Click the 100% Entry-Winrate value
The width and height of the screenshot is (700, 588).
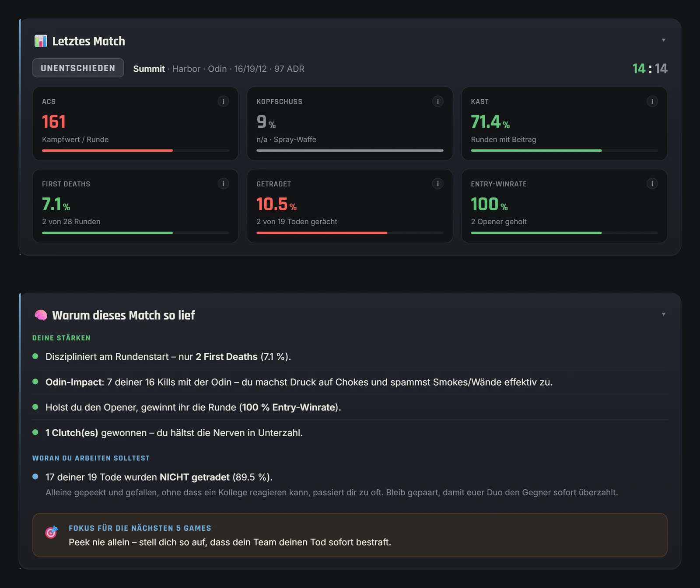pyautogui.click(x=489, y=204)
